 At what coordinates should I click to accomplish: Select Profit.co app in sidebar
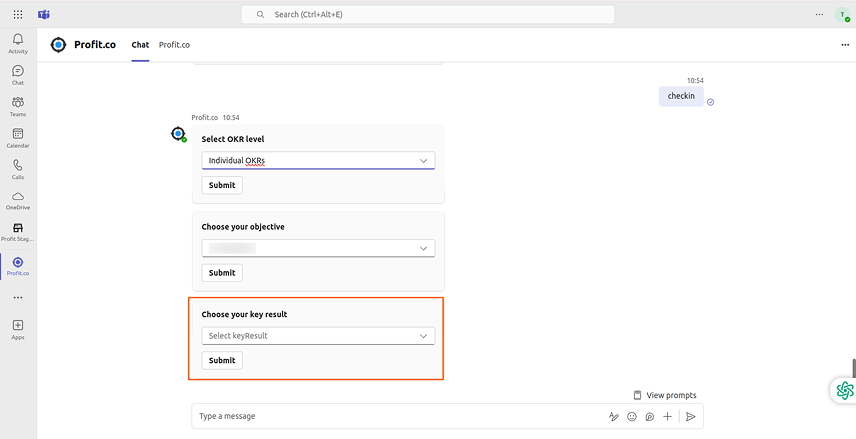(18, 266)
